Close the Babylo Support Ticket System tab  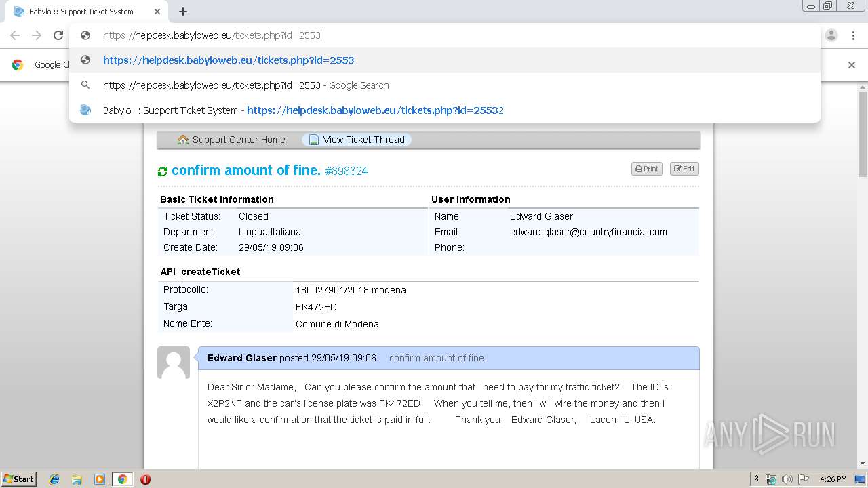[157, 12]
